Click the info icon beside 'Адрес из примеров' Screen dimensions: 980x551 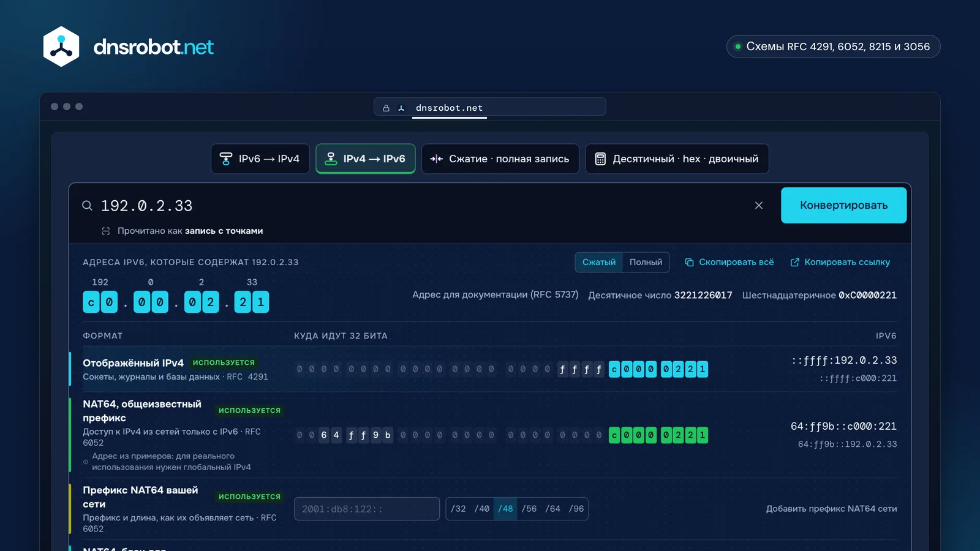click(86, 462)
